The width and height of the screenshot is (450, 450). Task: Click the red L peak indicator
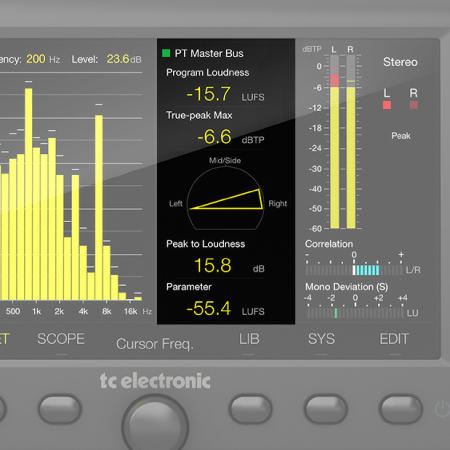coord(387,105)
